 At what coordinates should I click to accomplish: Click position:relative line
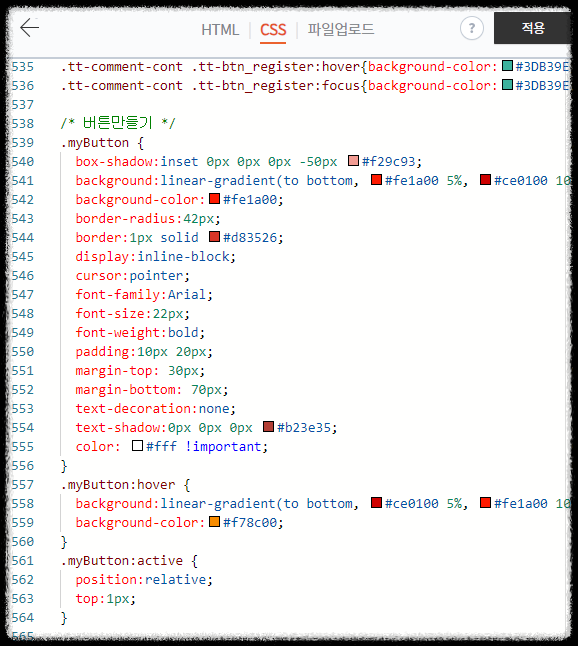[x=144, y=580]
